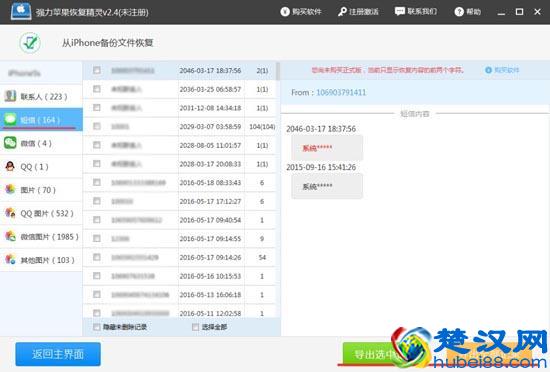This screenshot has height=372, width=550.
Task: Click the icon beside QQ 图片 (532)
Action: coord(10,213)
